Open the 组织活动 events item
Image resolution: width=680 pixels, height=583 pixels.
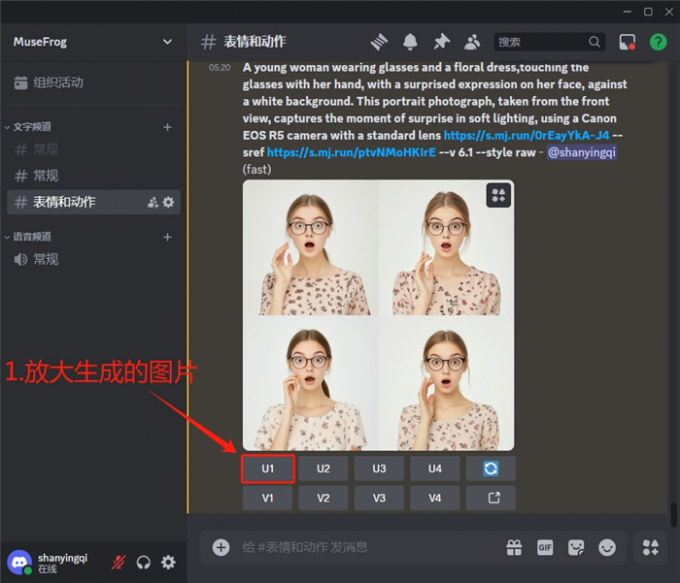tap(93, 82)
